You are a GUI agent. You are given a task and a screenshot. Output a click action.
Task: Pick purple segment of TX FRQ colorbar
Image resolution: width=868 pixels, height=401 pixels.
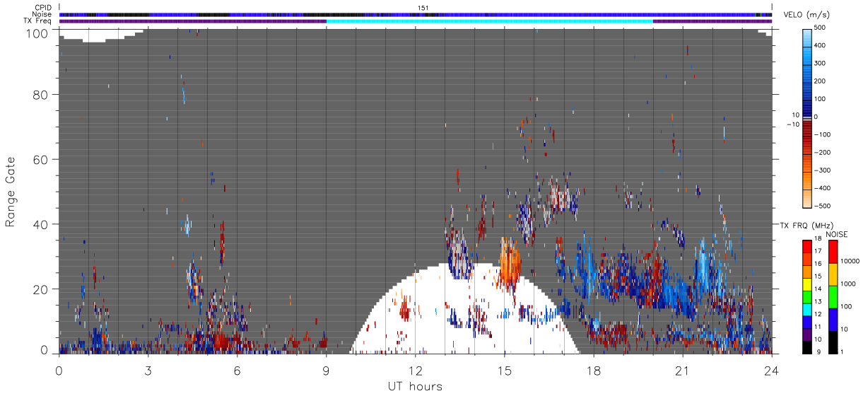coord(807,334)
